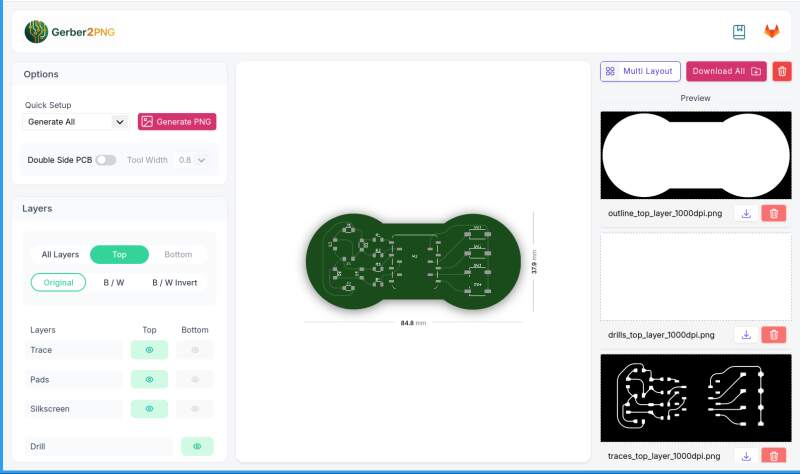Delete drills_top_layer_1000dpi.png
Screen dimensions: 800x474
(x=773, y=335)
